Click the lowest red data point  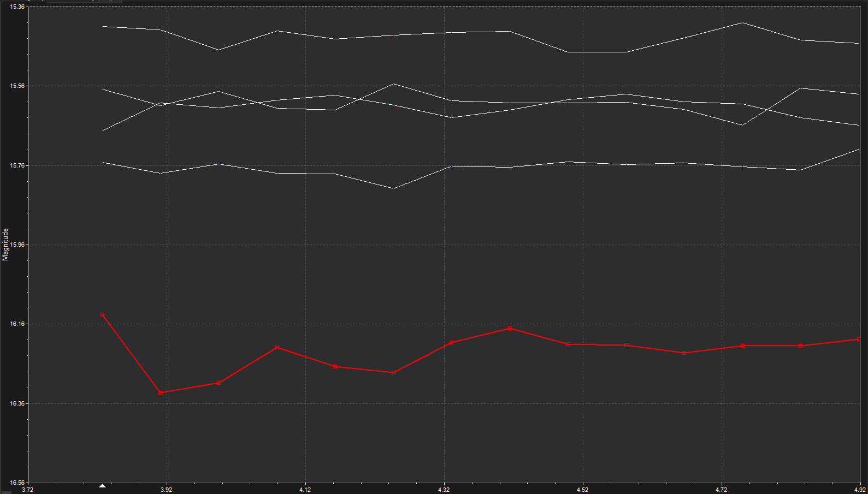(x=161, y=393)
